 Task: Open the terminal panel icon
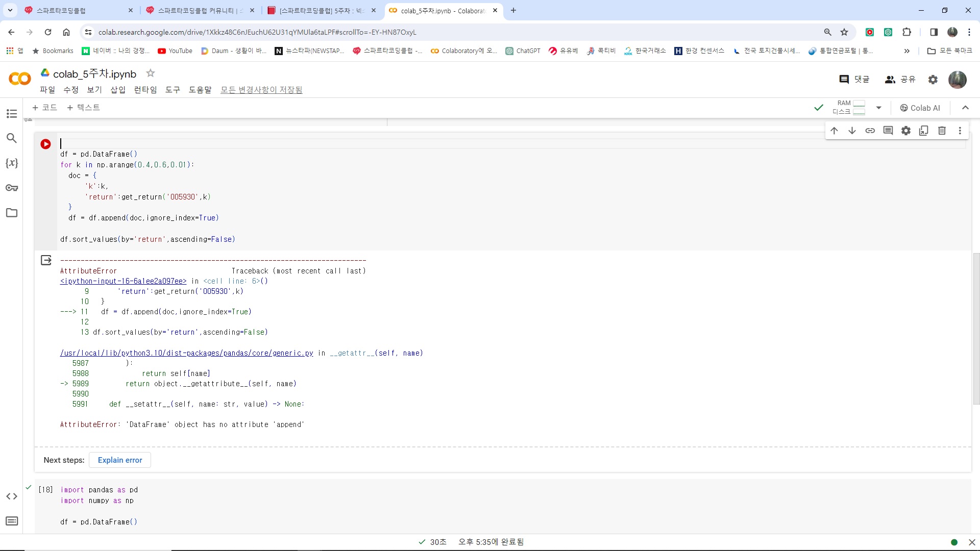pos(12,521)
